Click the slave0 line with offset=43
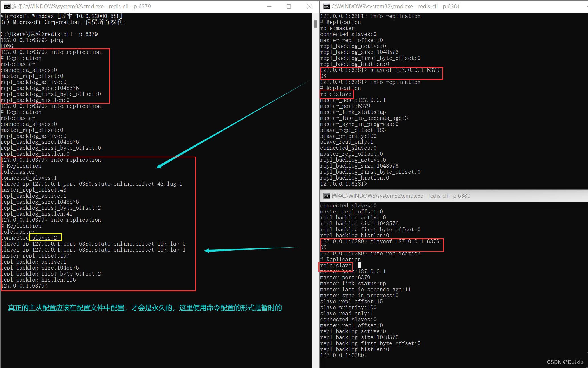The height and width of the screenshot is (368, 588). coord(92,184)
